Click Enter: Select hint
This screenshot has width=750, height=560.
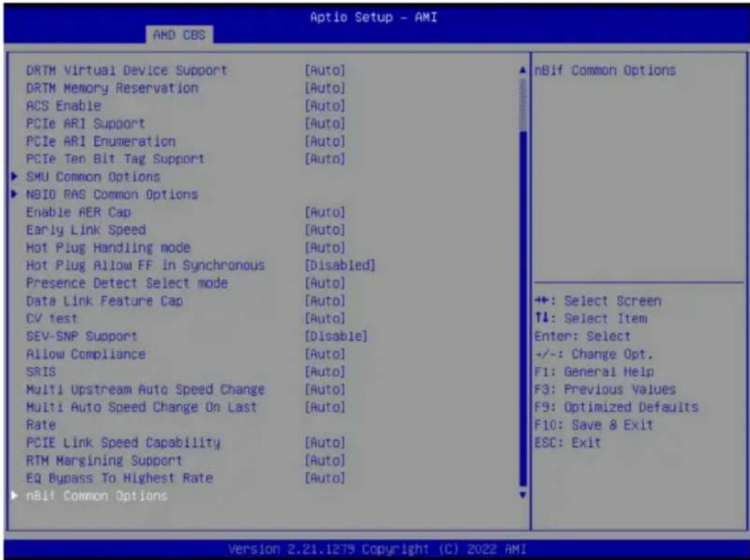[x=583, y=337]
